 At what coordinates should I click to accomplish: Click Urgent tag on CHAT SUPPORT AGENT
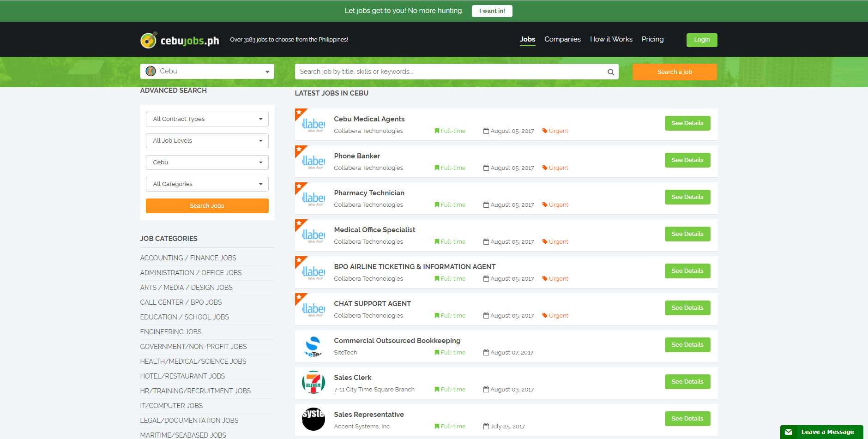pos(555,316)
